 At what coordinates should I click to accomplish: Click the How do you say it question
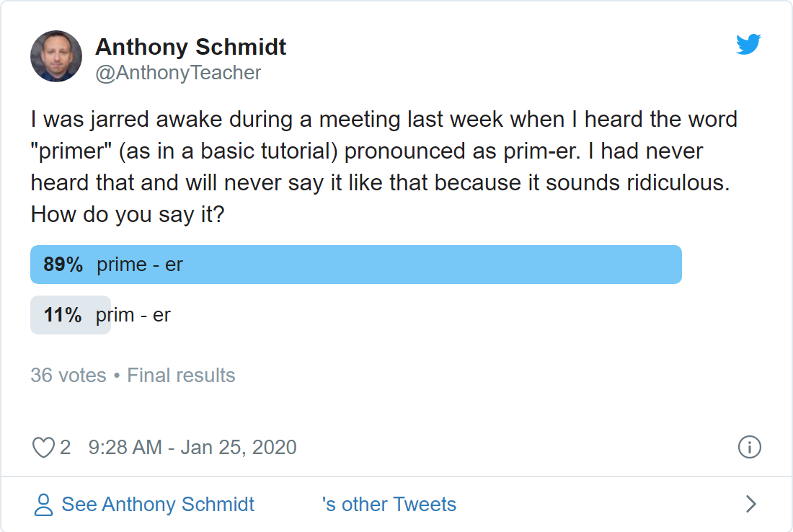tap(128, 214)
